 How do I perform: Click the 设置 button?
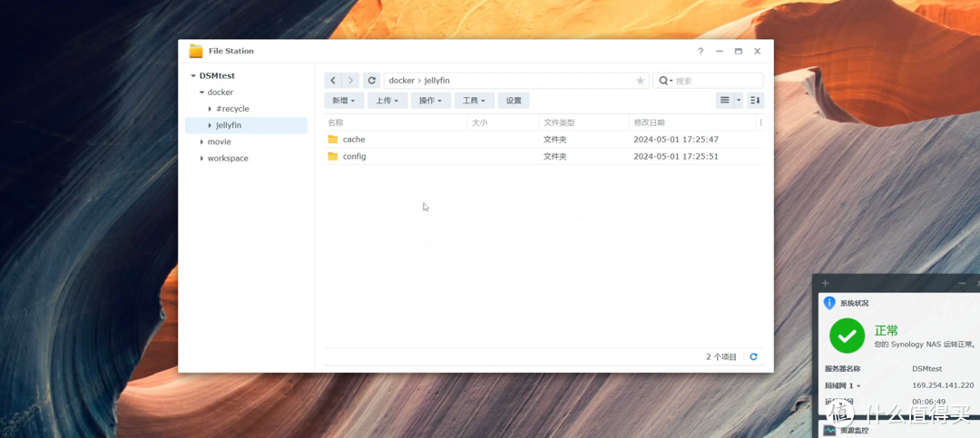click(514, 101)
